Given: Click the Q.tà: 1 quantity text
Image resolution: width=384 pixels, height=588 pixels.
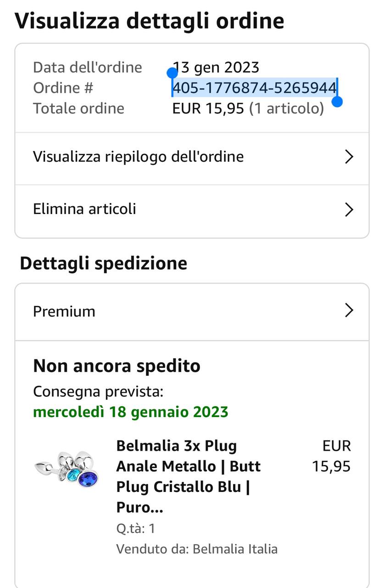Looking at the screenshot, I should [x=135, y=528].
